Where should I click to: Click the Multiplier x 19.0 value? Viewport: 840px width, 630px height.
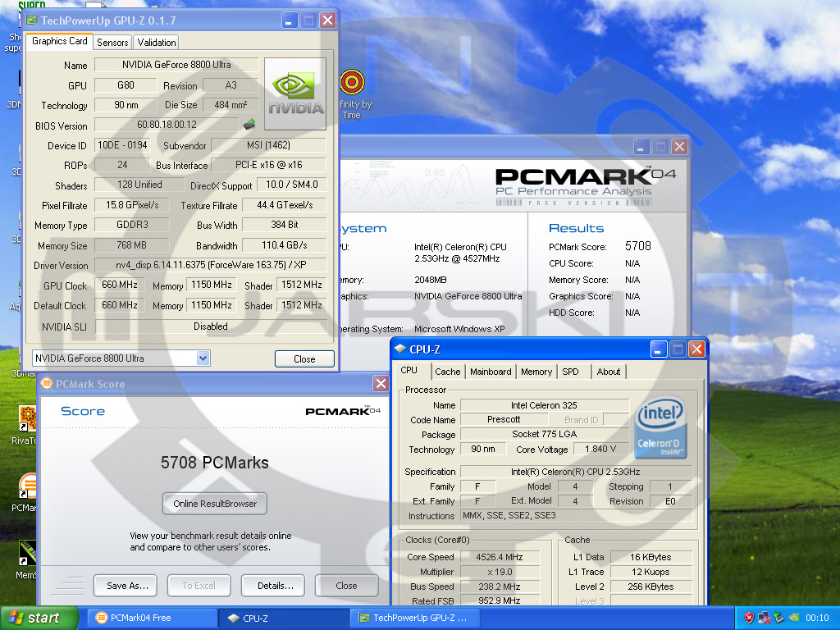coord(500,572)
